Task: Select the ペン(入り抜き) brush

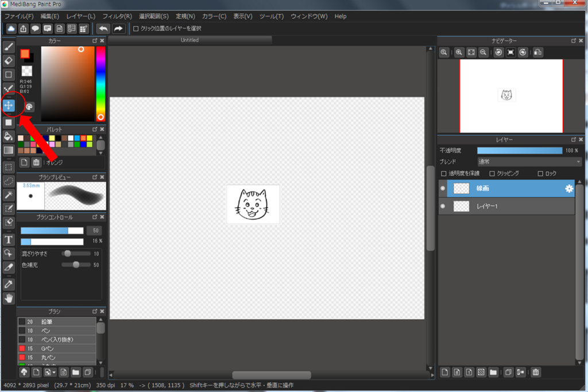Action: click(57, 340)
